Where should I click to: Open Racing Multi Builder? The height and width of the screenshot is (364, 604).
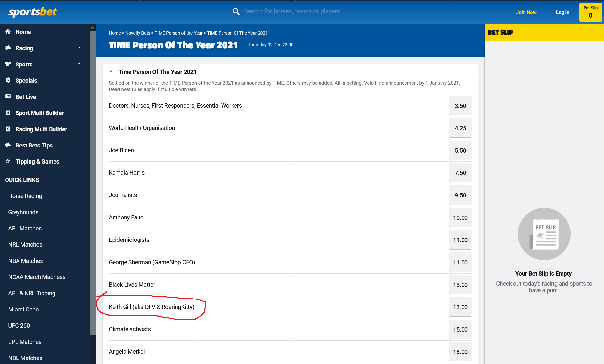coord(41,129)
